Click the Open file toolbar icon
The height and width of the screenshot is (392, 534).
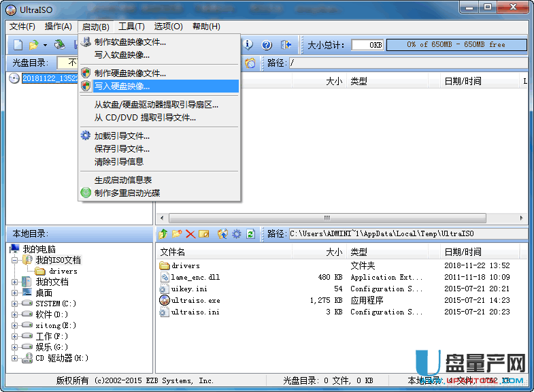click(x=33, y=45)
